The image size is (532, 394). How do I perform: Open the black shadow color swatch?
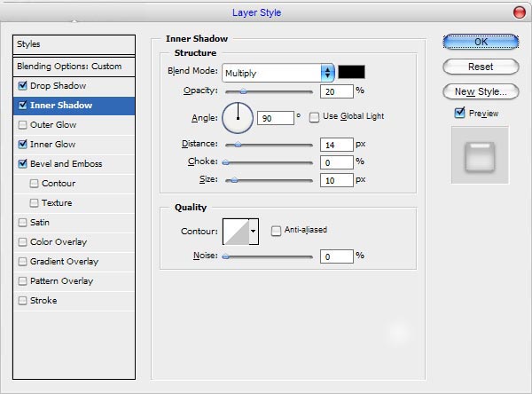351,72
